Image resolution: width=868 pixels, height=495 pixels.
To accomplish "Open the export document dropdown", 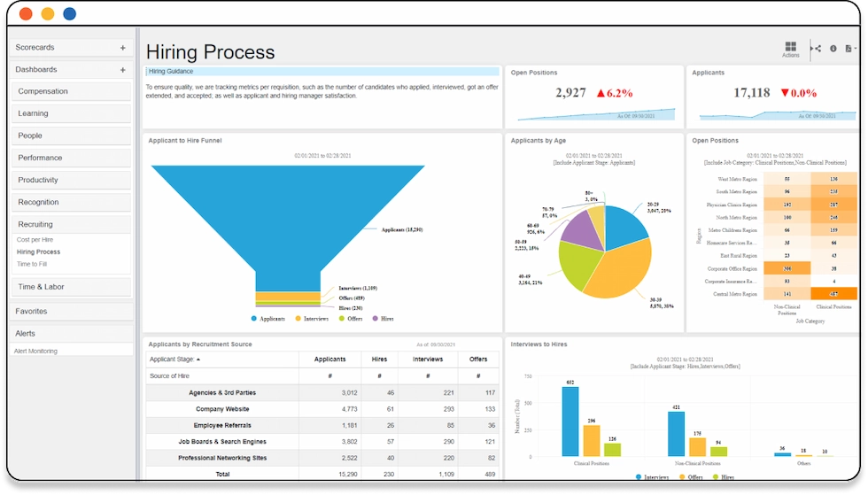I will (x=849, y=49).
